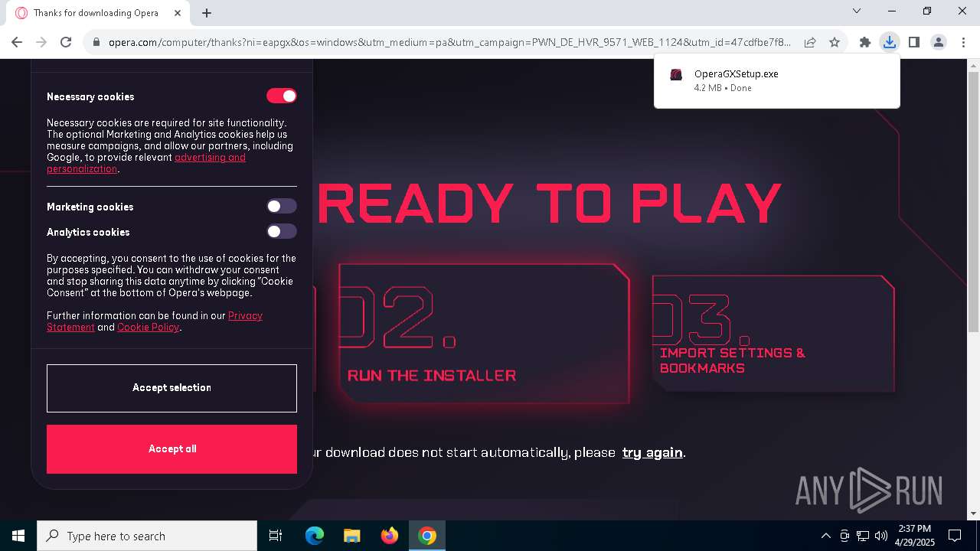Launch Microsoft Edge from taskbar

(x=315, y=536)
